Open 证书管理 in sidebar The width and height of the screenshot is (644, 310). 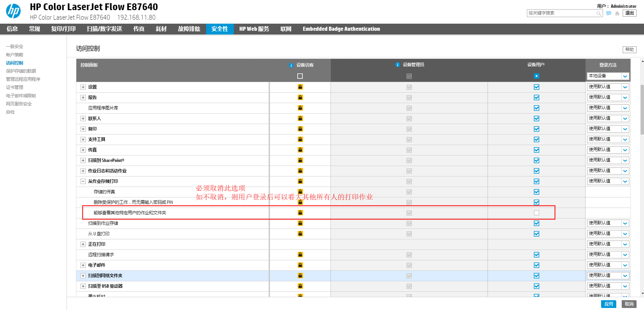click(x=15, y=87)
